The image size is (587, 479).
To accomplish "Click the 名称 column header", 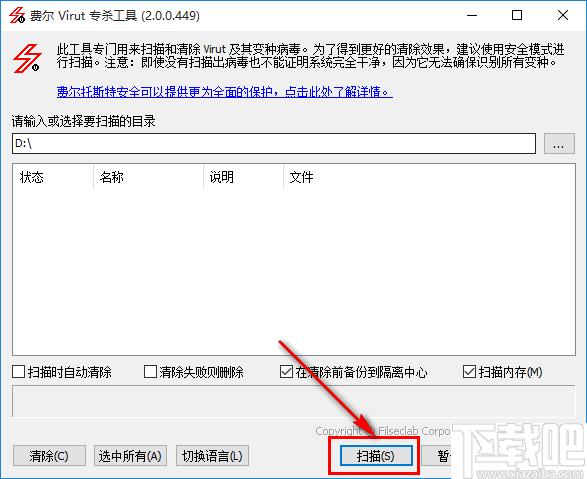I will coord(148,177).
